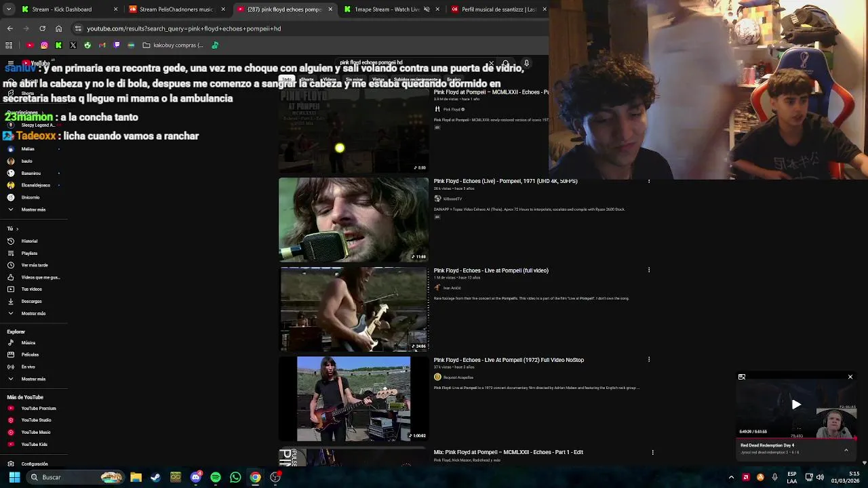This screenshot has width=868, height=488.
Task: Open Echoes Live at Pompeii full video thumbnail
Action: point(353,309)
